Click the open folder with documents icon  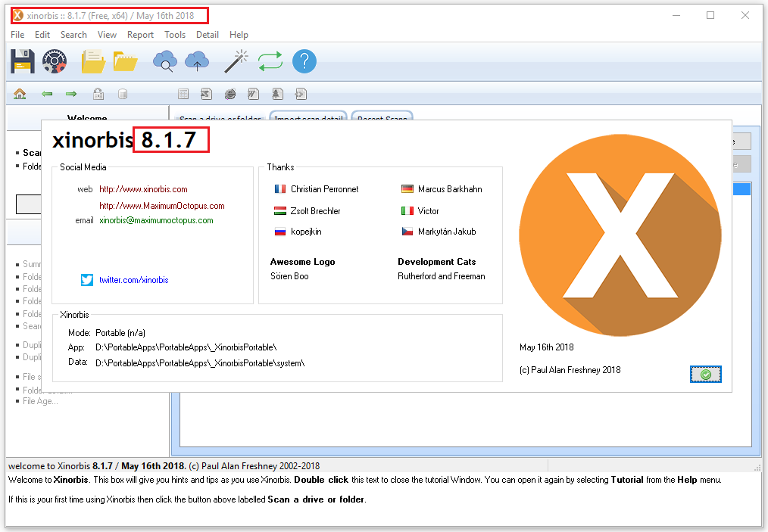click(x=93, y=61)
